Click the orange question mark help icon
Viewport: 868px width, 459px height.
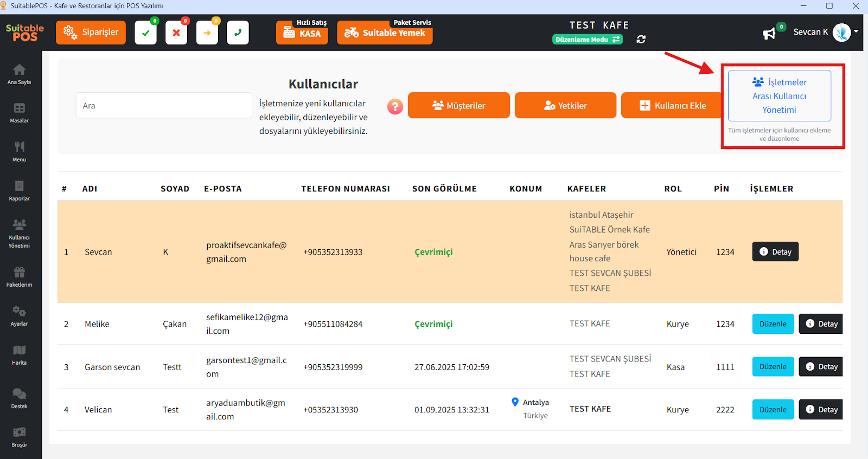(x=395, y=106)
